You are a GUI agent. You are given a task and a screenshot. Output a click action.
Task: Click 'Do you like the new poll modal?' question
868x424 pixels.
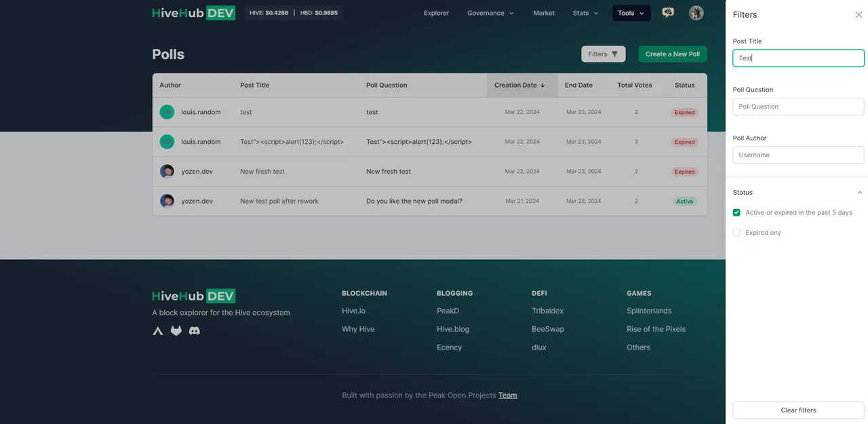pos(414,201)
